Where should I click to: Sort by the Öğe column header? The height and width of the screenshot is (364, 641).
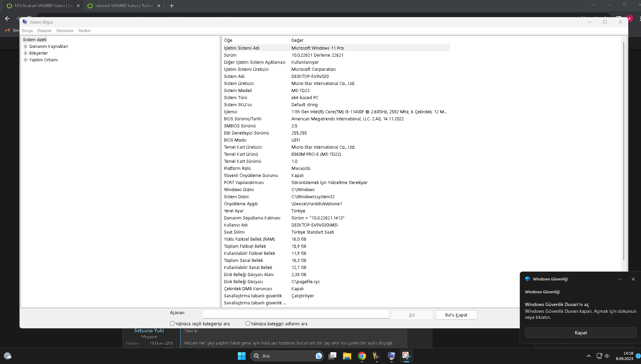pyautogui.click(x=255, y=40)
